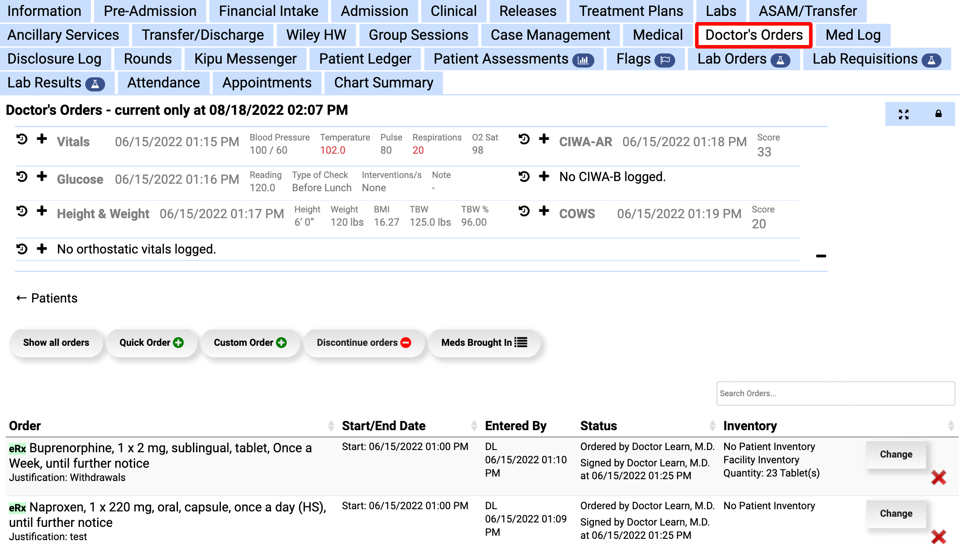Viewport: 960px width, 560px height.
Task: Open COWS history icon
Action: (x=524, y=211)
